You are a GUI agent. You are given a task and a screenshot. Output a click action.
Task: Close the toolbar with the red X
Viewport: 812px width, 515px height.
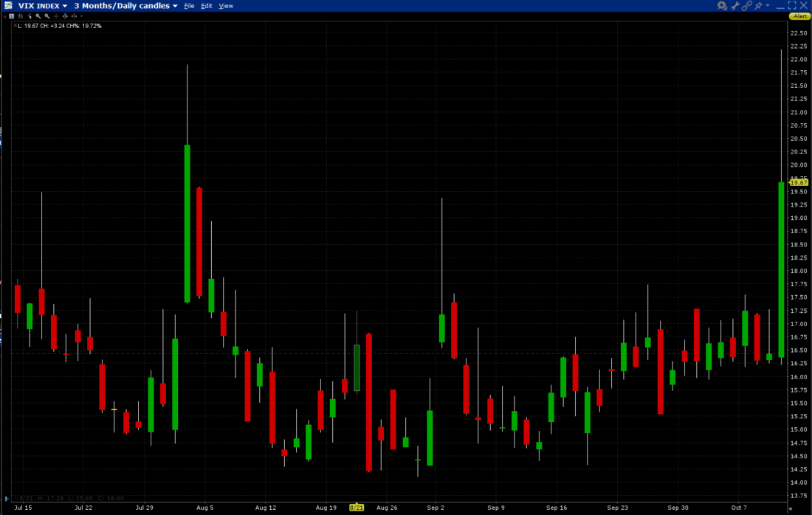pyautogui.click(x=6, y=15)
